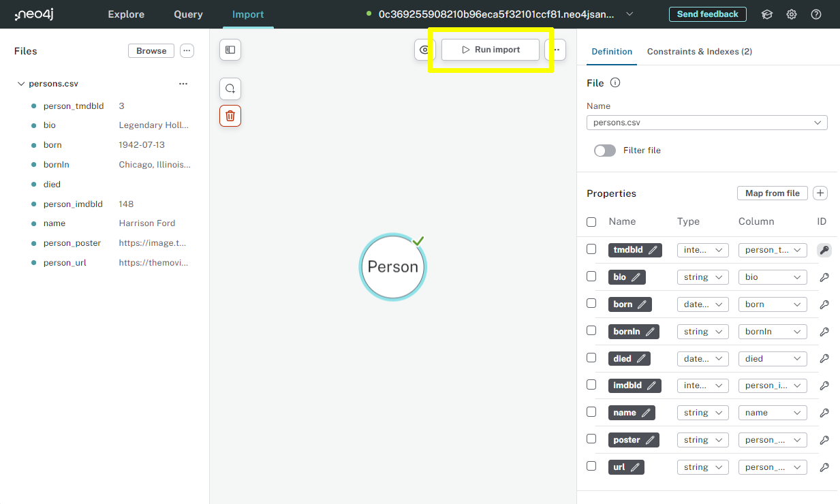Enable the Filter file toggle
Viewport: 840px width, 504px height.
point(604,150)
